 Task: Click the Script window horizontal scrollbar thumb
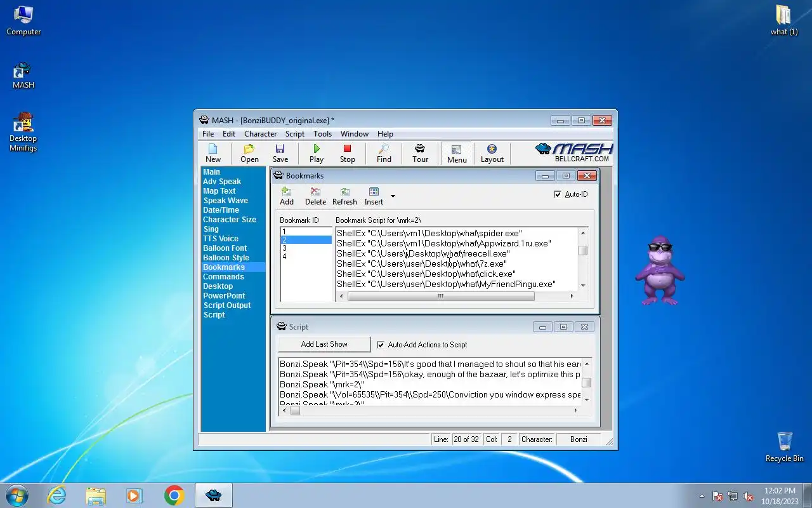pos(295,410)
